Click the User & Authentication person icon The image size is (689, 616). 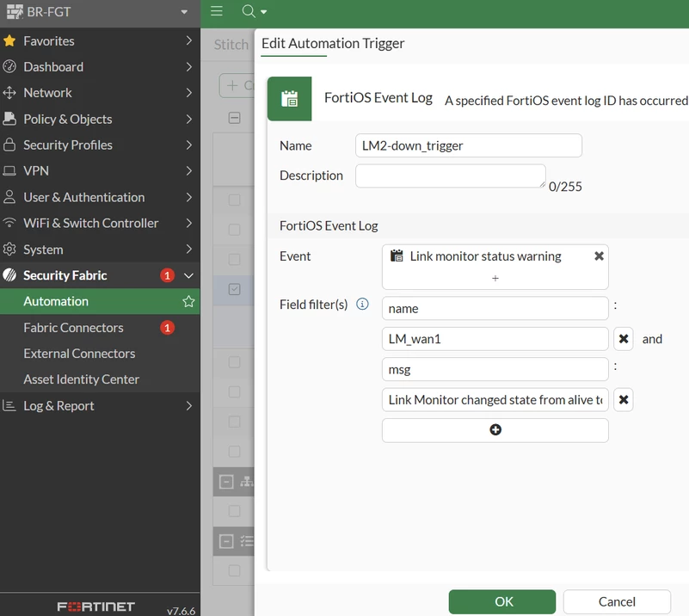[x=9, y=197]
